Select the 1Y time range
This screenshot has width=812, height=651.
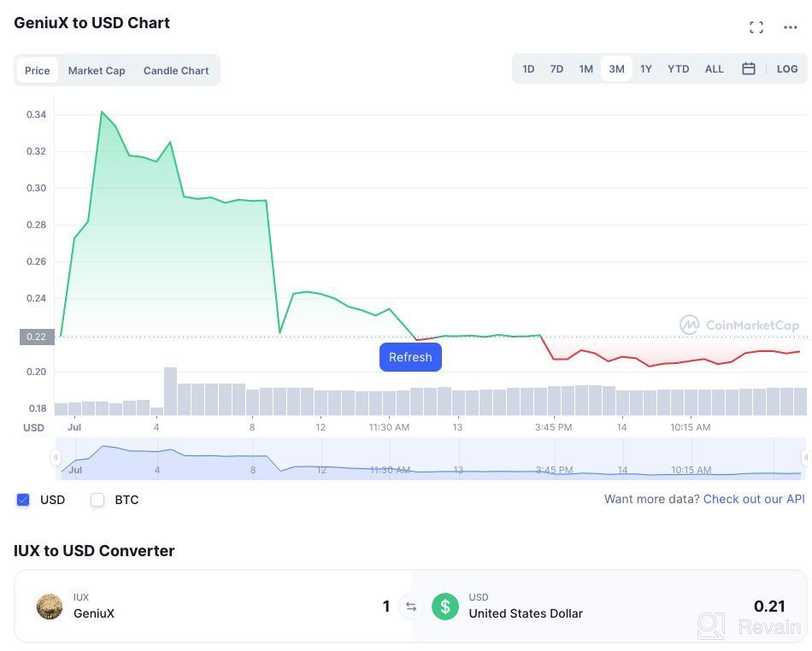646,69
